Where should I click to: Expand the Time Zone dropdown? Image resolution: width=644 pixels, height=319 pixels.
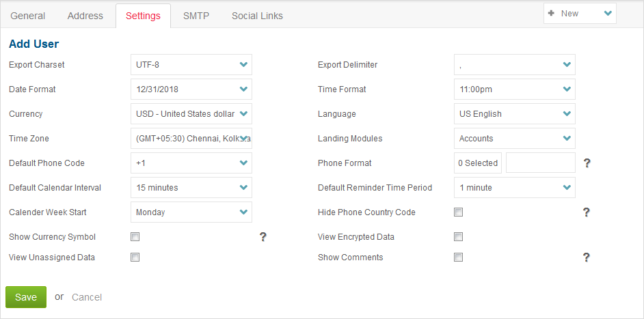191,139
